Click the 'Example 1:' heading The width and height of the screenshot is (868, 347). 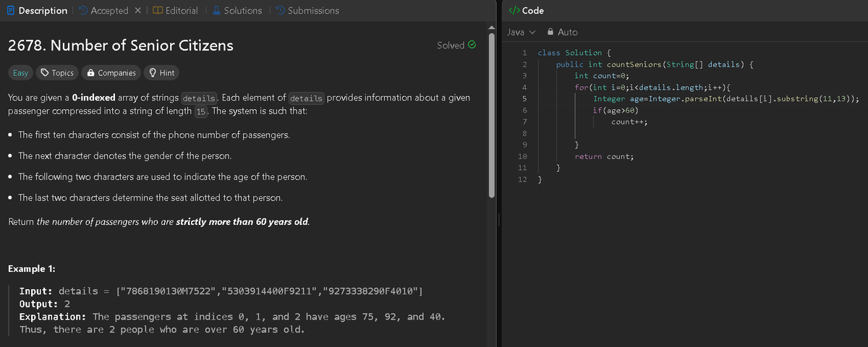point(32,269)
